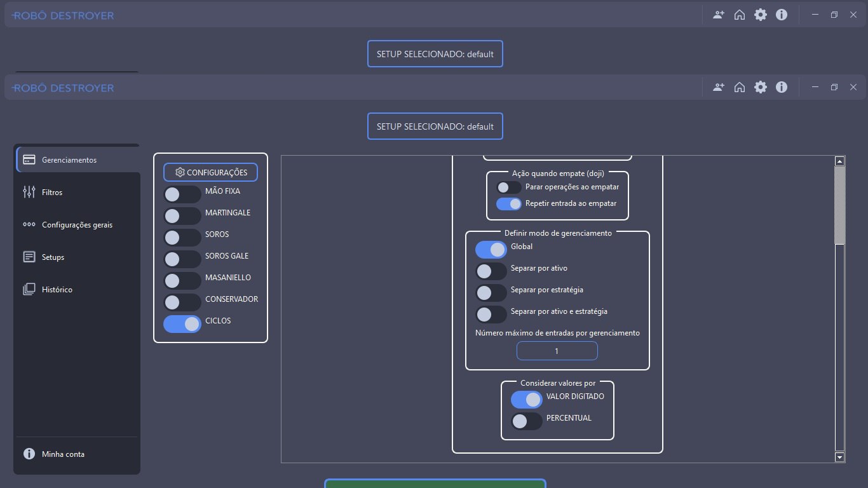Image resolution: width=868 pixels, height=488 pixels.
Task: Enable the PERCENTUAL value toggle
Action: (x=526, y=421)
